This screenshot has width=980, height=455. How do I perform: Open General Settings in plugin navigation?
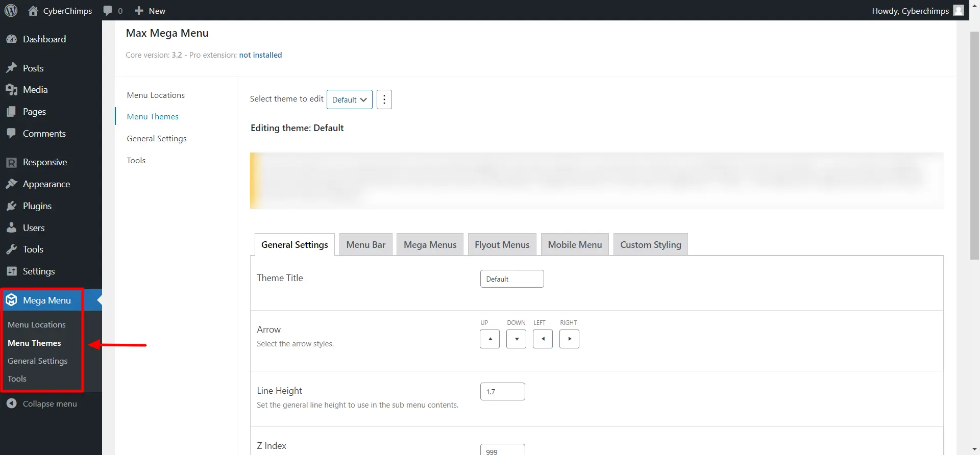(157, 139)
